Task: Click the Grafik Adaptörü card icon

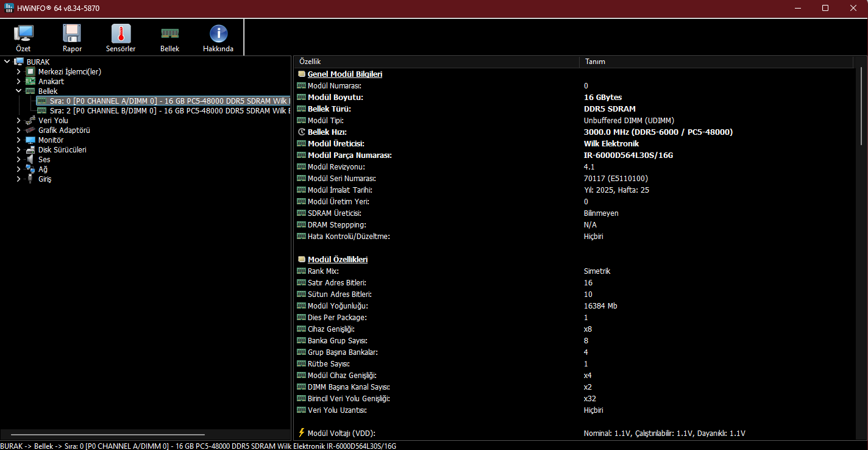Action: 30,130
